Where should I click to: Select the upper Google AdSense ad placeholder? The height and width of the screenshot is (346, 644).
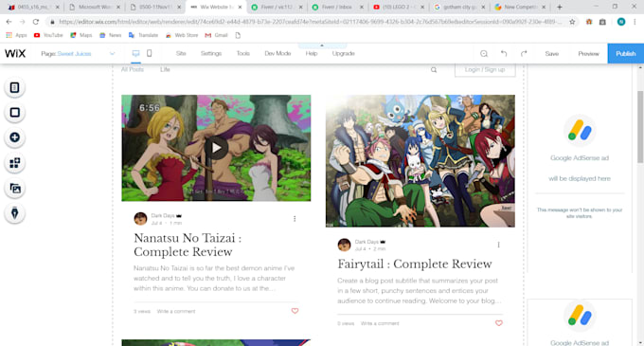[x=580, y=167]
